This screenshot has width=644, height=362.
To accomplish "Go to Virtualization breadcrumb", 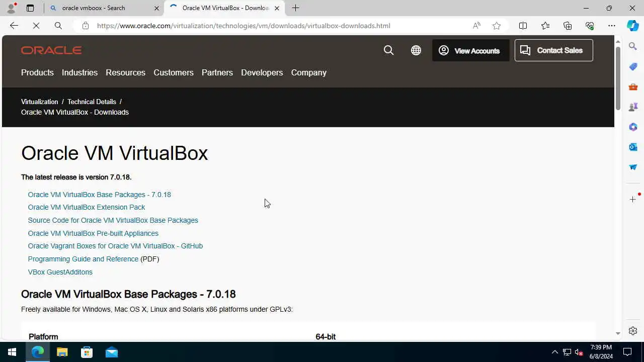I will 40,102.
